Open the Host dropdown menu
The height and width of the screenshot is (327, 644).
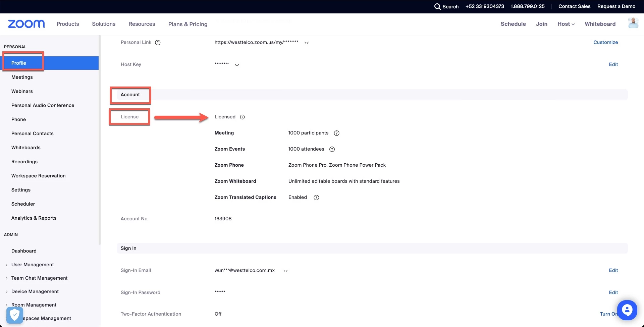click(x=566, y=24)
